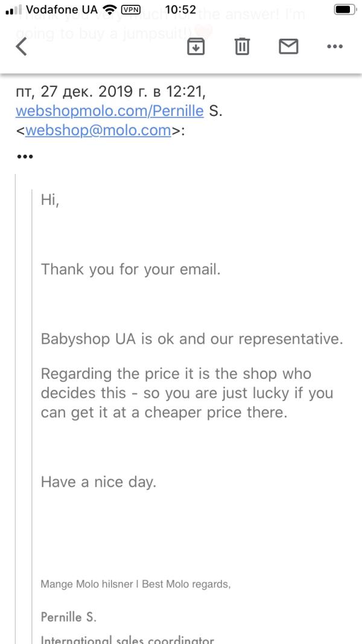
Task: Expand trimmed content ellipsis below sender address
Action: [25, 156]
